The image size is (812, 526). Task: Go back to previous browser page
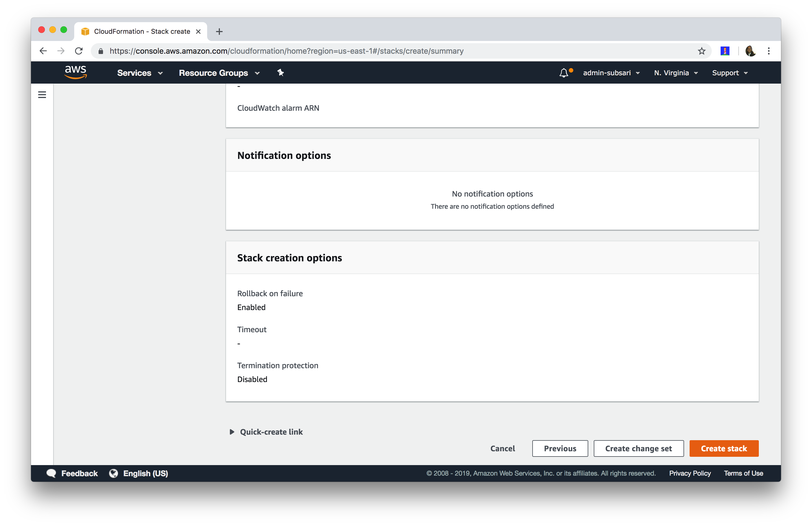[x=43, y=51]
